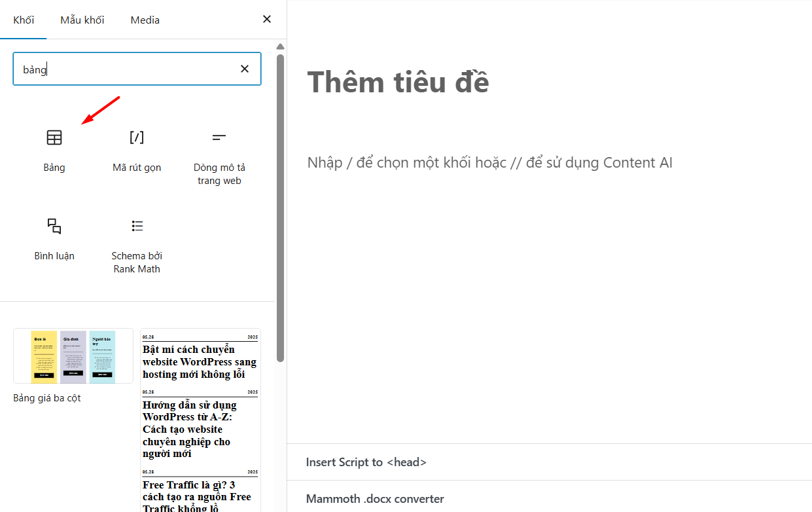812x512 pixels.
Task: Expand the Insert Script to <head> panel
Action: pos(366,462)
